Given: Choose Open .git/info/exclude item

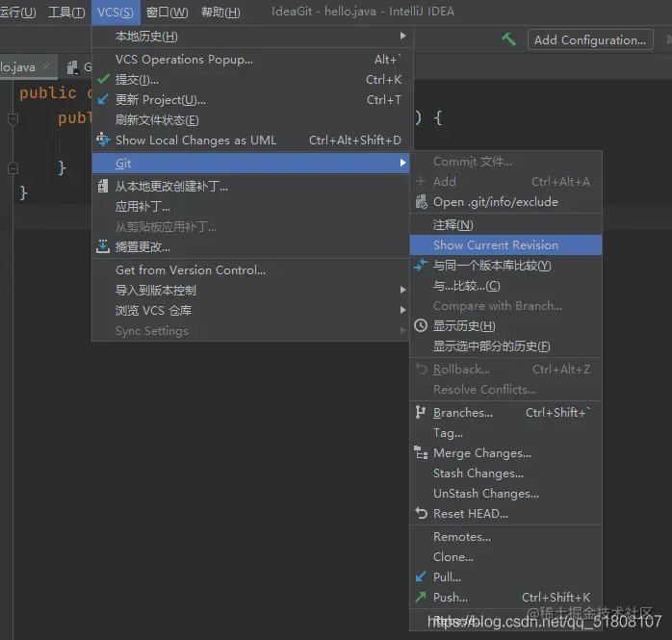Looking at the screenshot, I should point(505,202).
